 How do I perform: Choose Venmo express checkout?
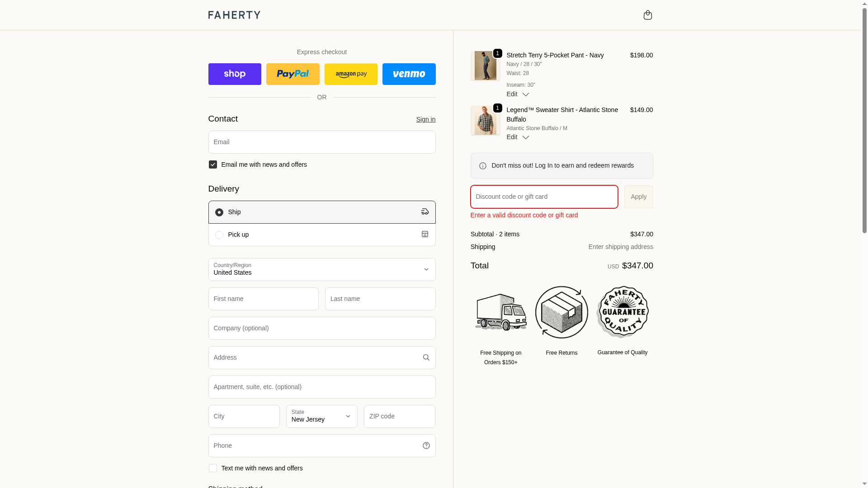coord(409,74)
